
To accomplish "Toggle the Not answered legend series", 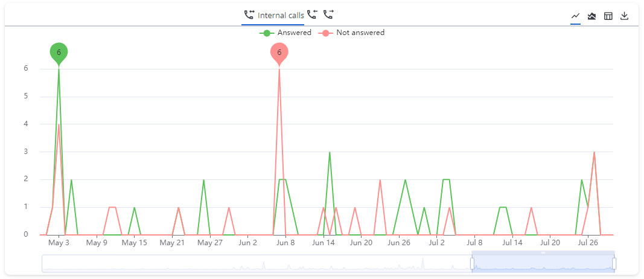I will [360, 33].
